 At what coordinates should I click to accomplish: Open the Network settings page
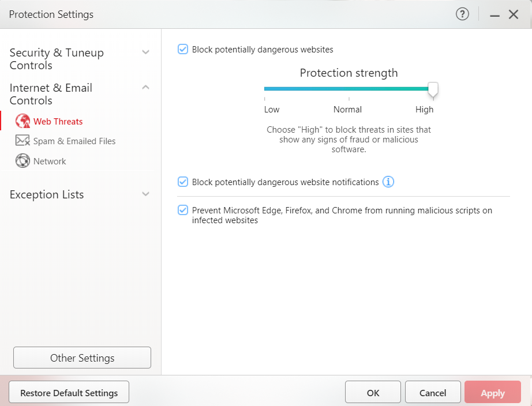[50, 161]
